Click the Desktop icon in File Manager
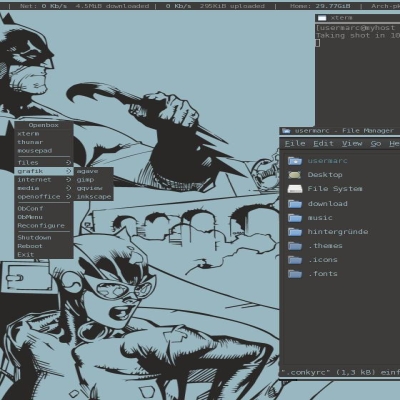This screenshot has width=400, height=400. [x=295, y=175]
